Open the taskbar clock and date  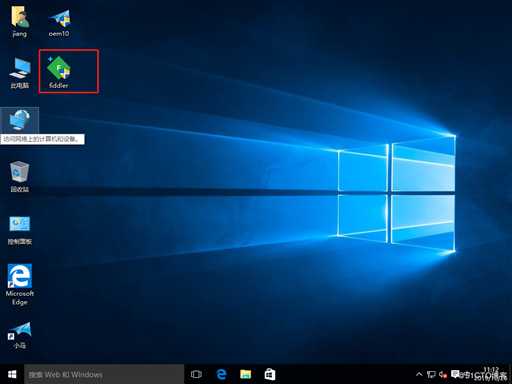tap(491, 374)
